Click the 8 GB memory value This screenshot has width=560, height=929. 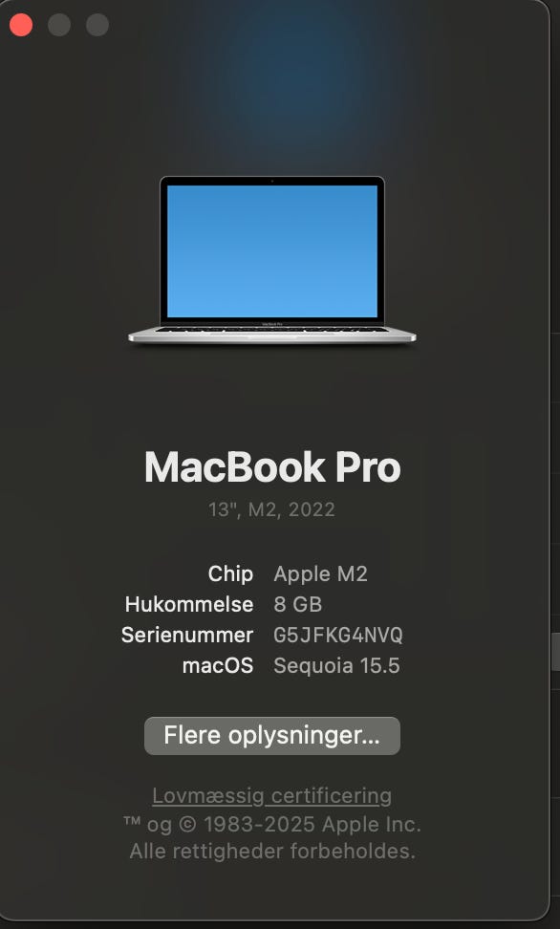click(x=297, y=604)
